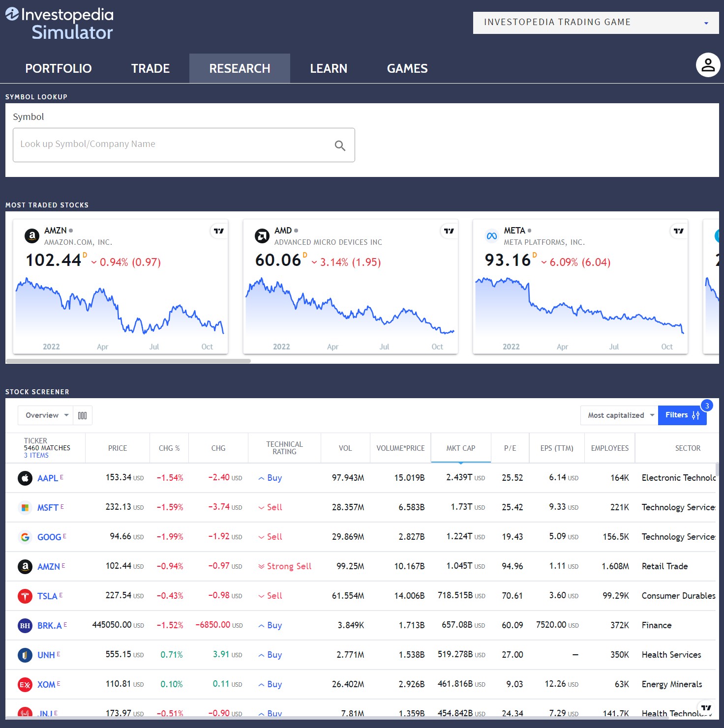
Task: Open the UNH ticker link
Action: 46,655
